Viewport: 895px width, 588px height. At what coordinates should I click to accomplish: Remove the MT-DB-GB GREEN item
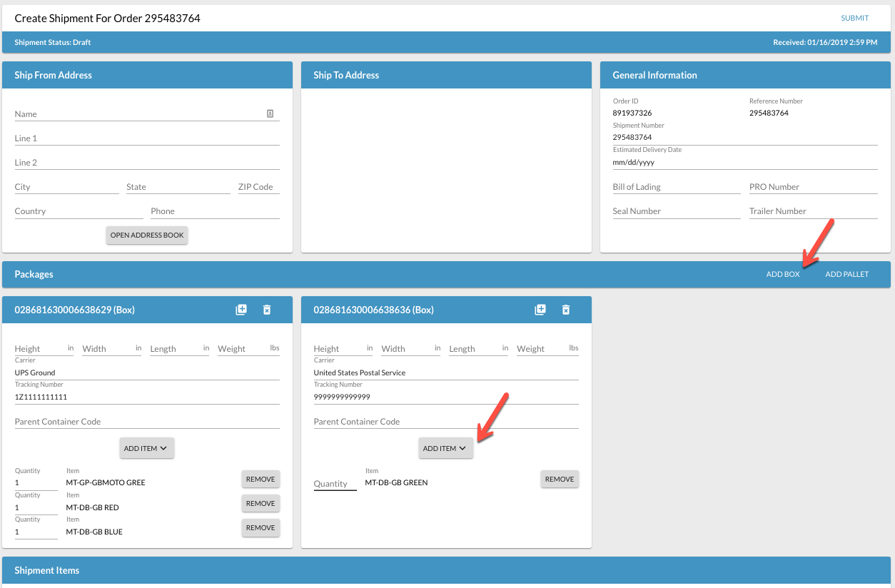pos(560,479)
